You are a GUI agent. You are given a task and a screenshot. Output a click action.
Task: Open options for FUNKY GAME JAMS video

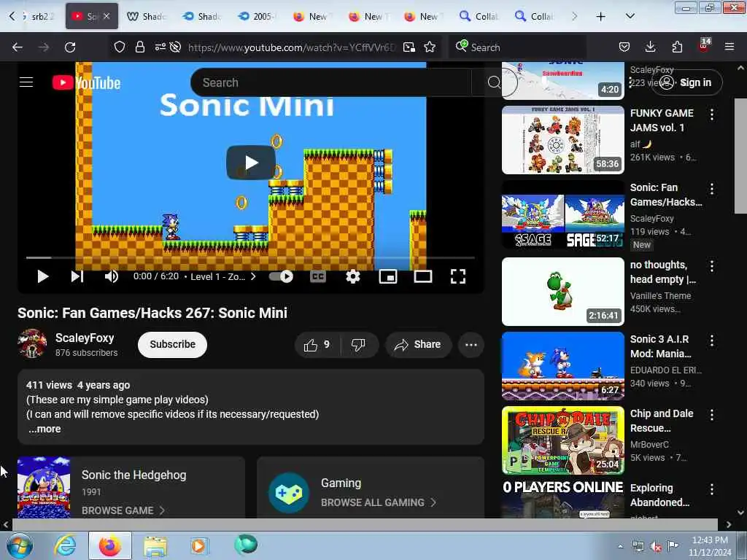[712, 114]
